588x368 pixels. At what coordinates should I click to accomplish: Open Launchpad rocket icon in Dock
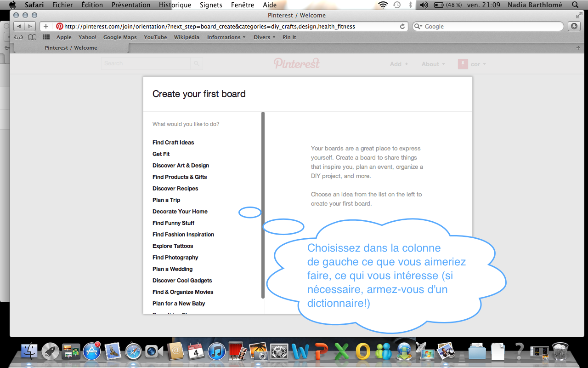click(51, 351)
